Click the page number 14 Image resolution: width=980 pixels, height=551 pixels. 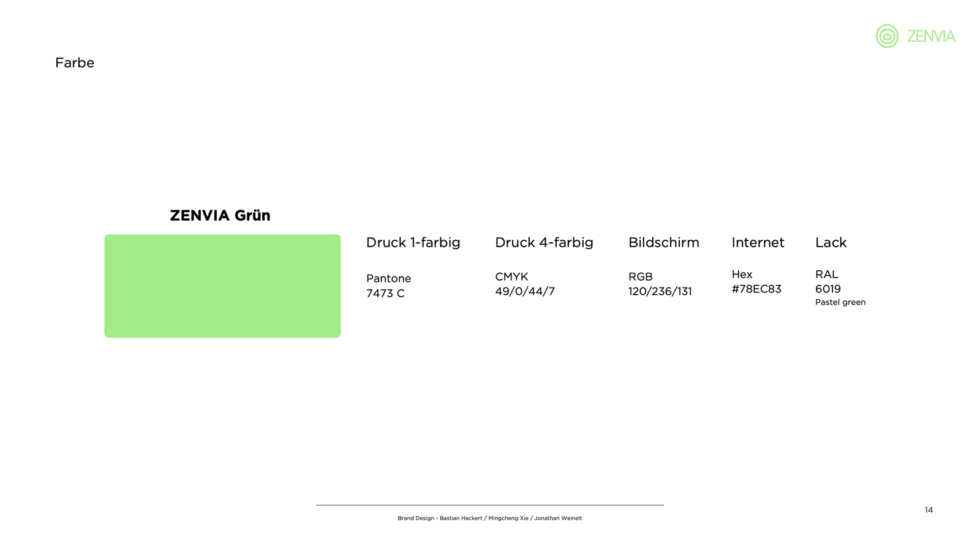pyautogui.click(x=929, y=510)
